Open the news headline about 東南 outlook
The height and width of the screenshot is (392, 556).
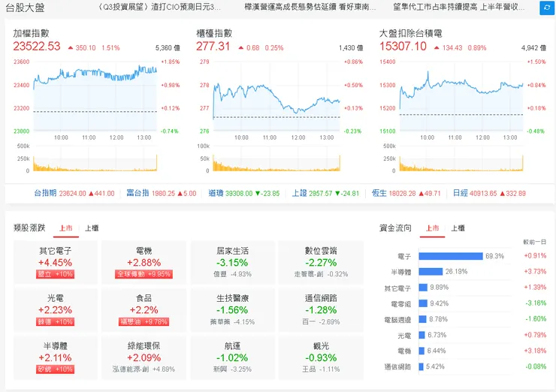(x=310, y=7)
